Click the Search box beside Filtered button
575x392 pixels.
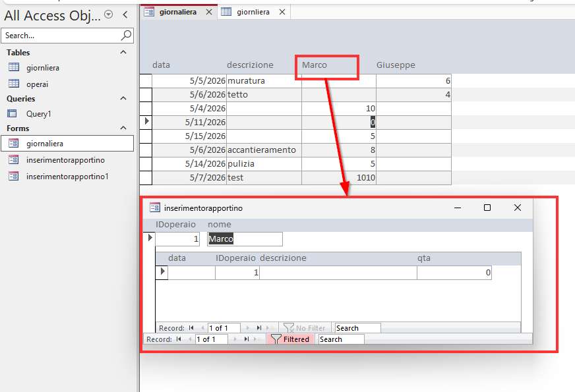[342, 339]
